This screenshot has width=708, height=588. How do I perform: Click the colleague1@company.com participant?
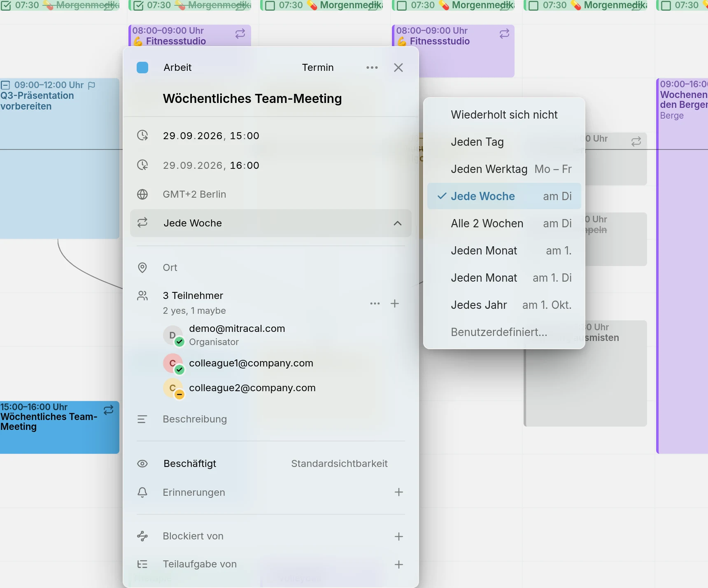(x=251, y=363)
